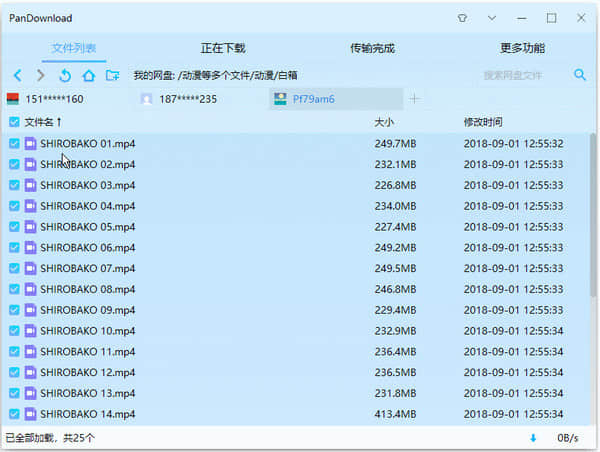Click the search magnifier icon
This screenshot has height=452, width=600.
coord(580,75)
